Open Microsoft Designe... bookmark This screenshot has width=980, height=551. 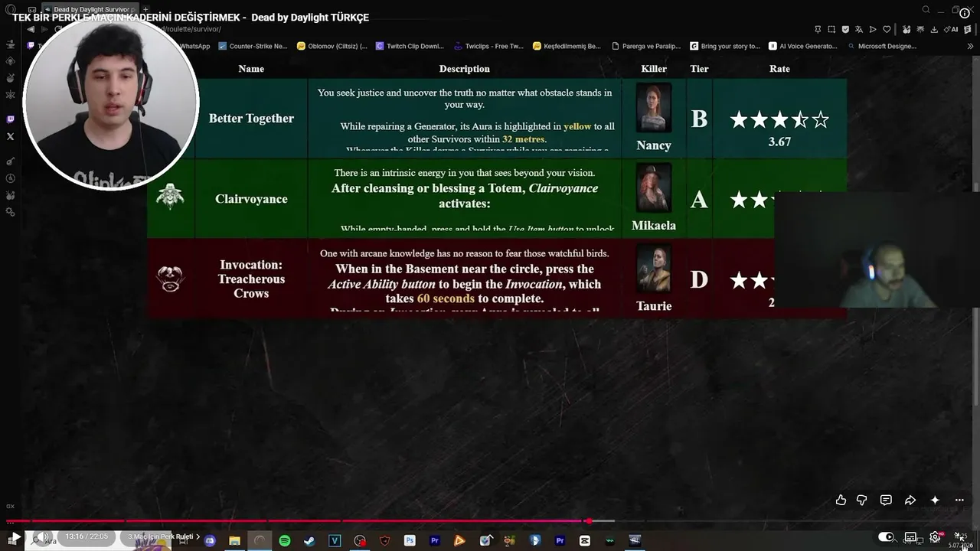click(882, 46)
